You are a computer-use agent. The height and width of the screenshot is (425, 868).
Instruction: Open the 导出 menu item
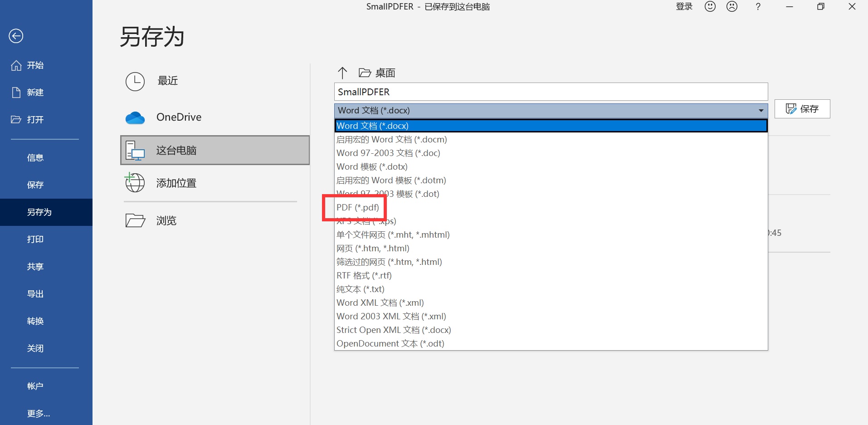coord(35,294)
